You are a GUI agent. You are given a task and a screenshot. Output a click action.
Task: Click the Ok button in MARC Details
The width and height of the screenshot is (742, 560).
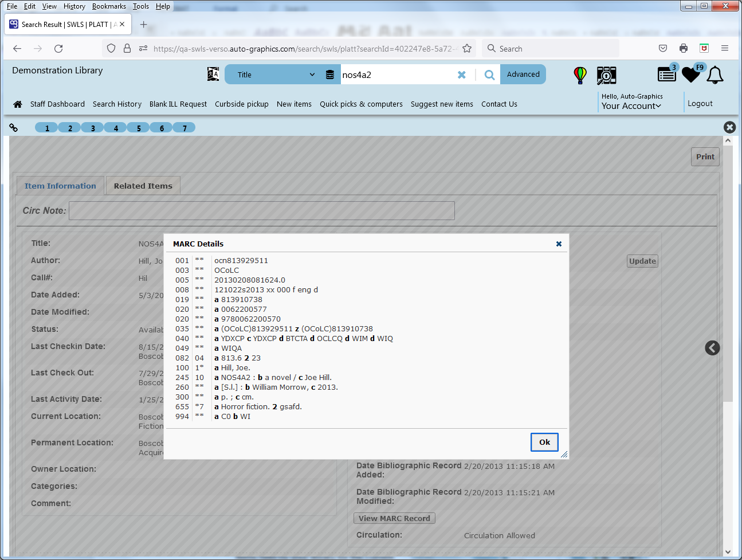click(x=544, y=442)
